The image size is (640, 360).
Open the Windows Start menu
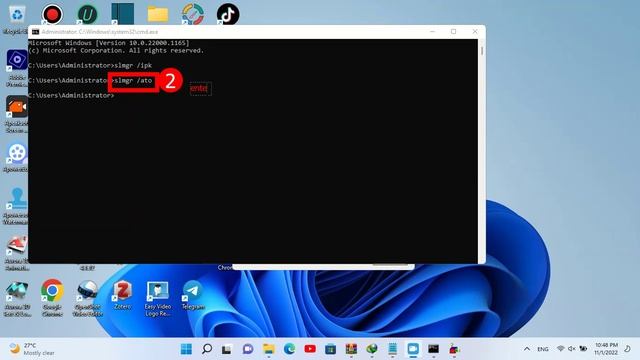186,349
